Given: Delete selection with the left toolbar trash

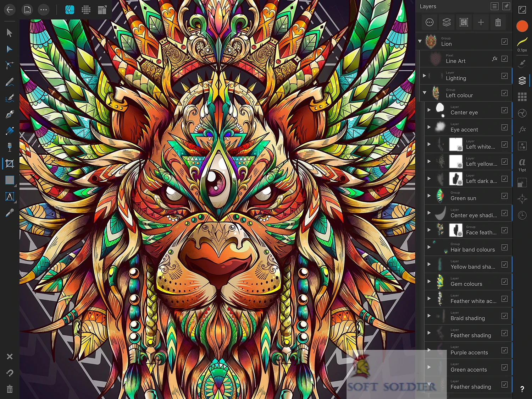Looking at the screenshot, I should tap(10, 389).
